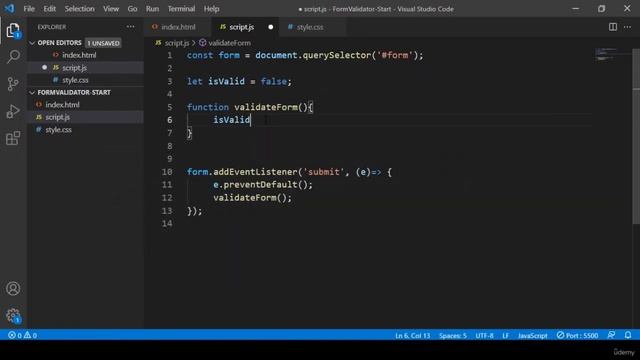Open script.js in FORMVALIDATOR-START folder

[85, 117]
